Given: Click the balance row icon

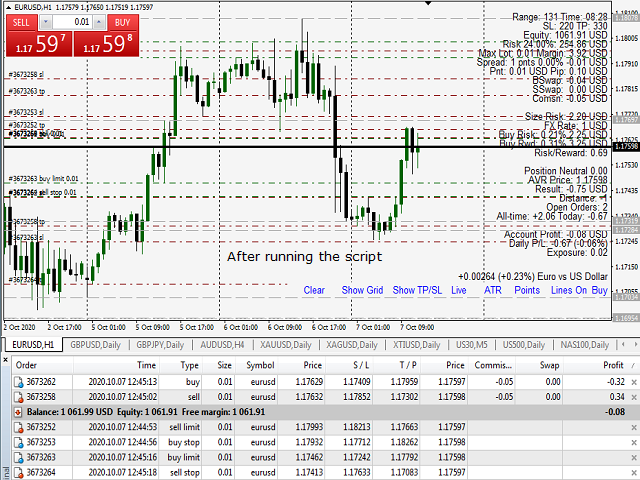Looking at the screenshot, I should coord(18,412).
